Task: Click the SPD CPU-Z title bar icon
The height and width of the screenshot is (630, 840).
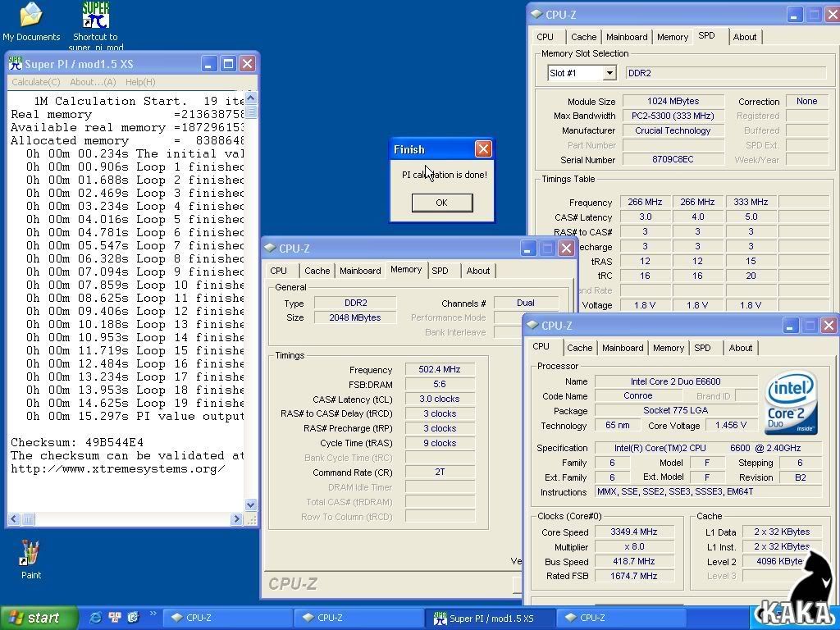Action: tap(536, 15)
